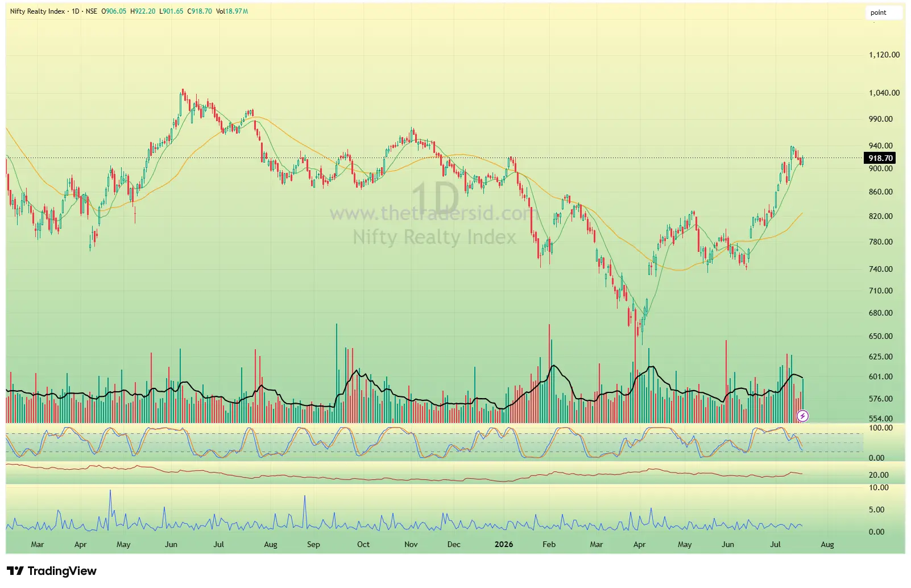911x588 pixels.
Task: Click the 1,040.00 price axis label
Action: (884, 93)
